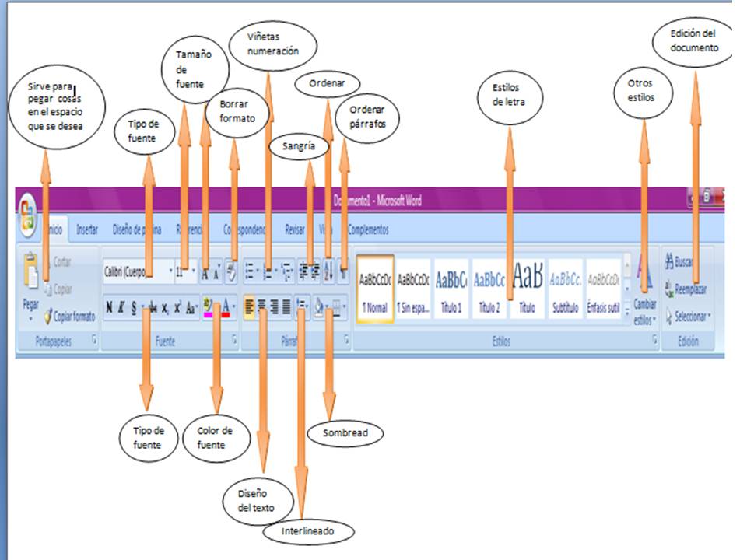Image resolution: width=747 pixels, height=560 pixels.
Task: Toggle justified text alignment
Action: pos(286,307)
